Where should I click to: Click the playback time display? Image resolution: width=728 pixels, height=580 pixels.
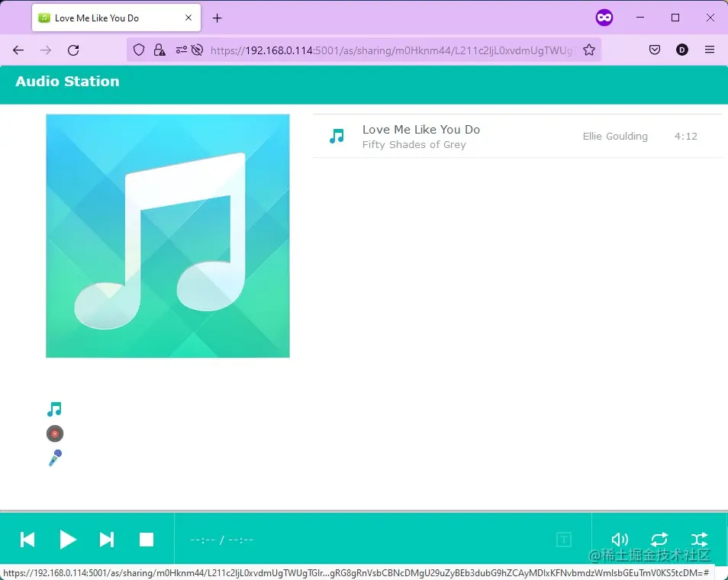(x=221, y=540)
